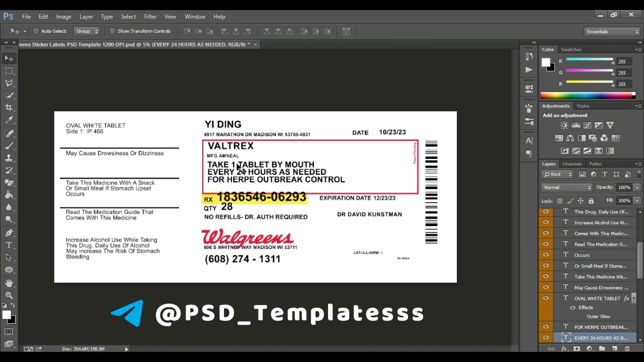Select the Healing Brush tool
644x362 pixels.
[x=9, y=133]
